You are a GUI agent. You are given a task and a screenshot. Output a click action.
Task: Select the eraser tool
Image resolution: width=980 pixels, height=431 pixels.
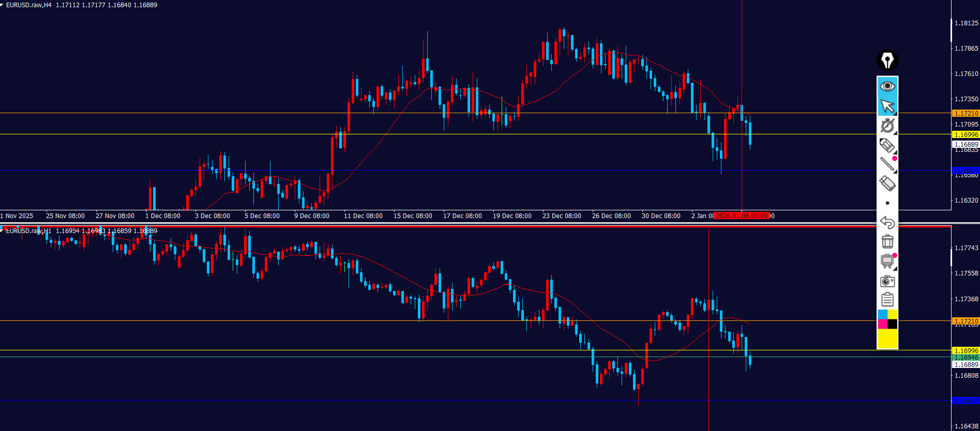tap(887, 183)
